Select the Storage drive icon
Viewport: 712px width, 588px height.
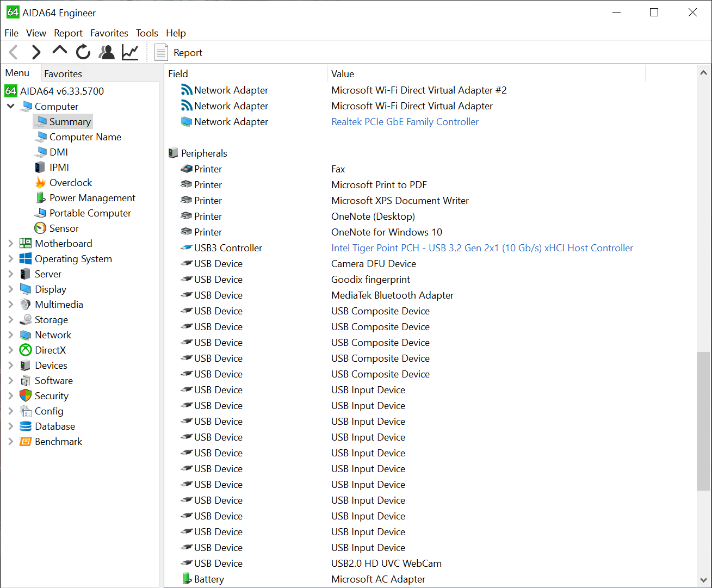pyautogui.click(x=26, y=319)
